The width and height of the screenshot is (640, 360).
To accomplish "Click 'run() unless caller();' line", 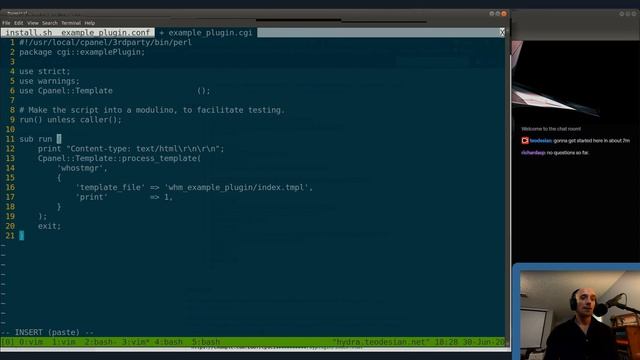I will click(70, 120).
